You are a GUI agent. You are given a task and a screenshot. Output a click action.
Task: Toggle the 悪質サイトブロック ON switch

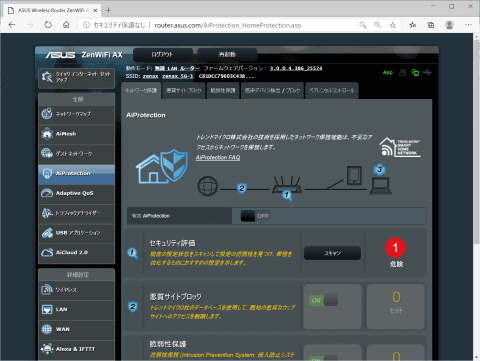[323, 301]
